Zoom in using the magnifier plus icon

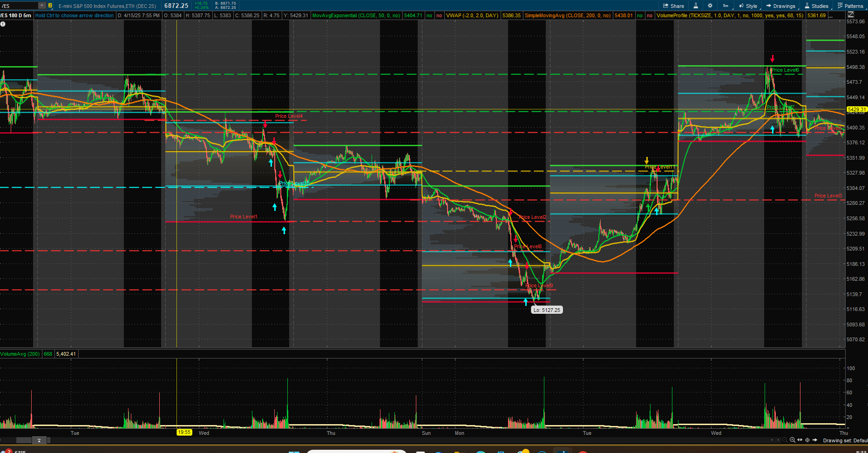[x=792, y=440]
